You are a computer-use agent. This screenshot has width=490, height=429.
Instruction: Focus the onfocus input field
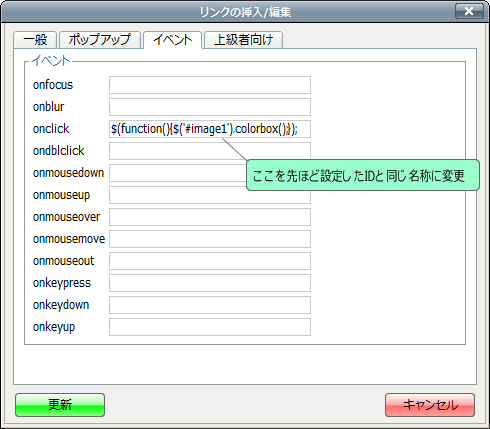[x=210, y=85]
